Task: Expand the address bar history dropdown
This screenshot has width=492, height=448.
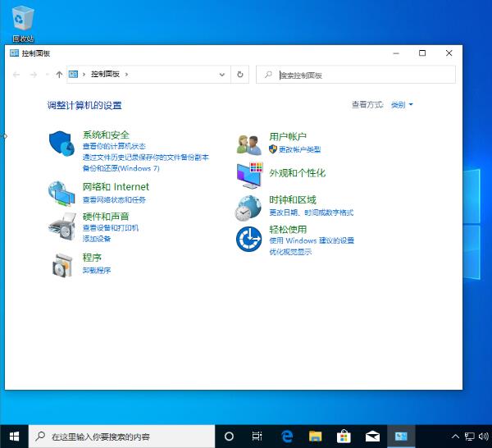Action: pyautogui.click(x=222, y=75)
